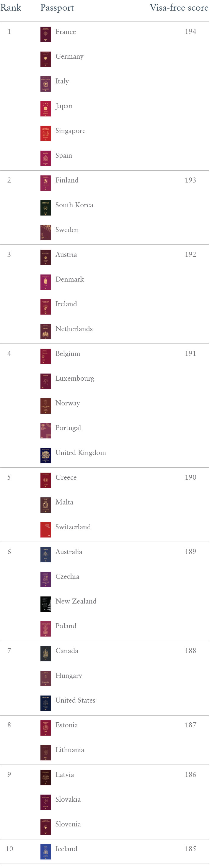Select the Luxembourg country name

(x=75, y=379)
